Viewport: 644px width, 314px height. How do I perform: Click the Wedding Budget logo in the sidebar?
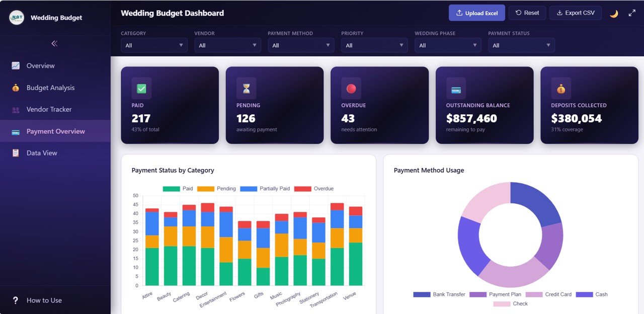(x=17, y=18)
